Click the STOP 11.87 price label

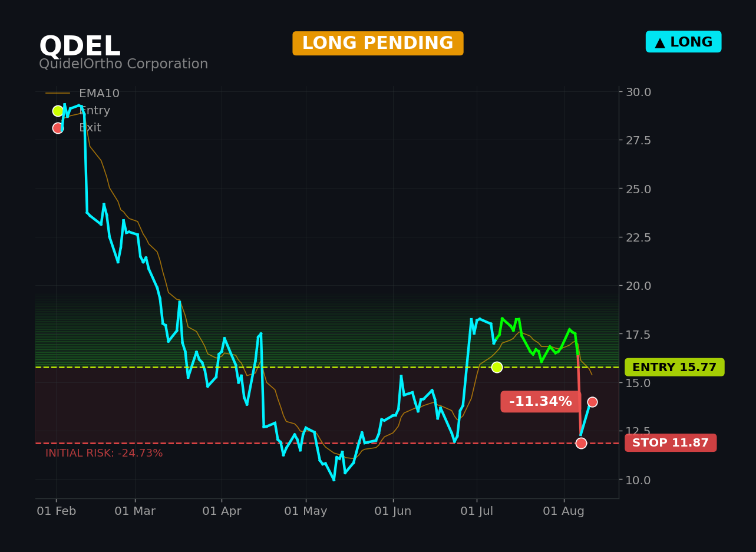point(671,443)
